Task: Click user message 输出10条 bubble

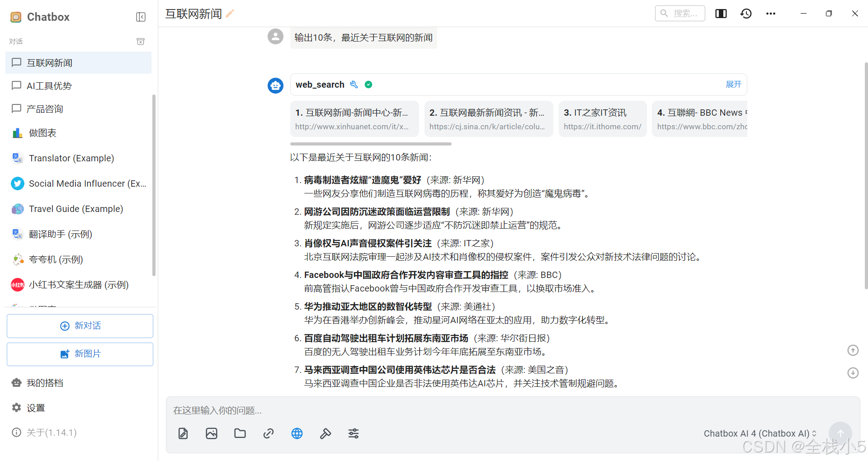Action: pyautogui.click(x=363, y=38)
